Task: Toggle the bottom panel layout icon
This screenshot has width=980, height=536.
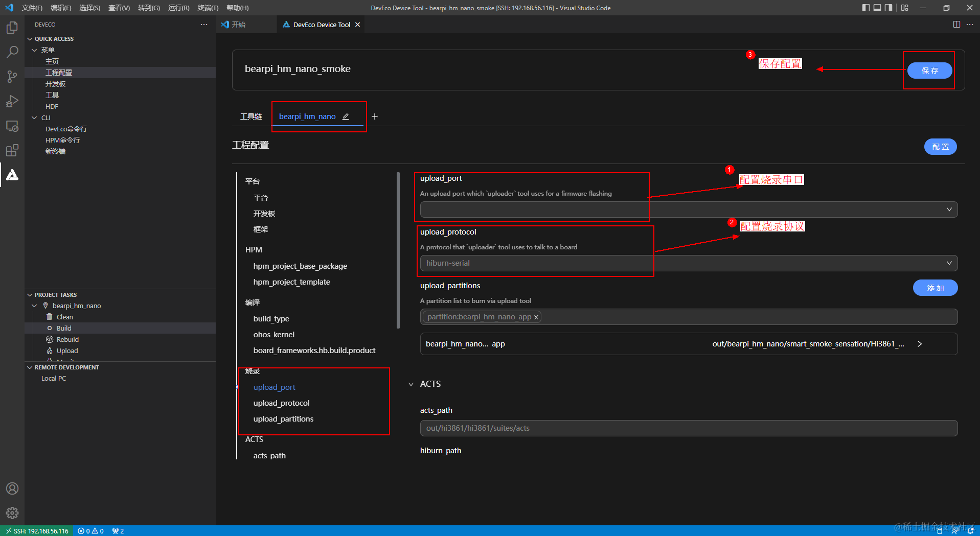Action: click(x=877, y=8)
